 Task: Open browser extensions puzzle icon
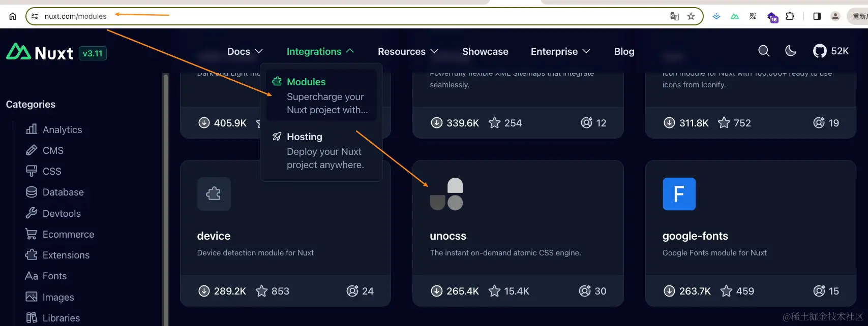pos(790,16)
